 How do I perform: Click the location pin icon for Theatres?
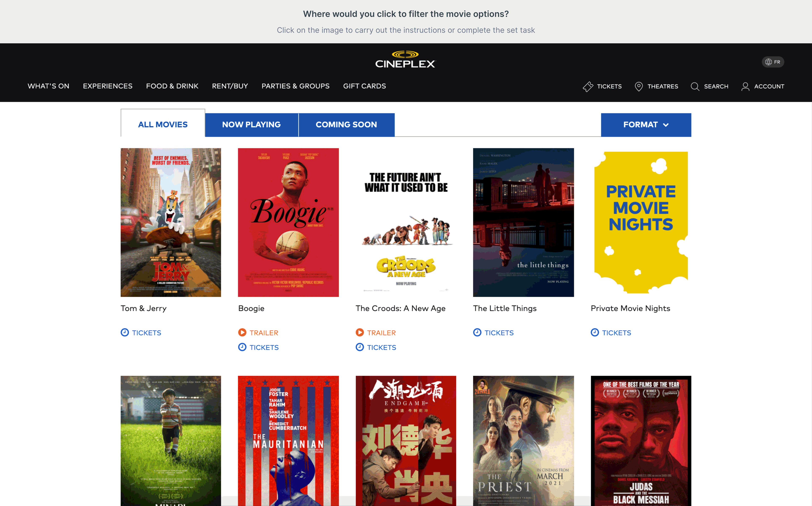coord(639,86)
